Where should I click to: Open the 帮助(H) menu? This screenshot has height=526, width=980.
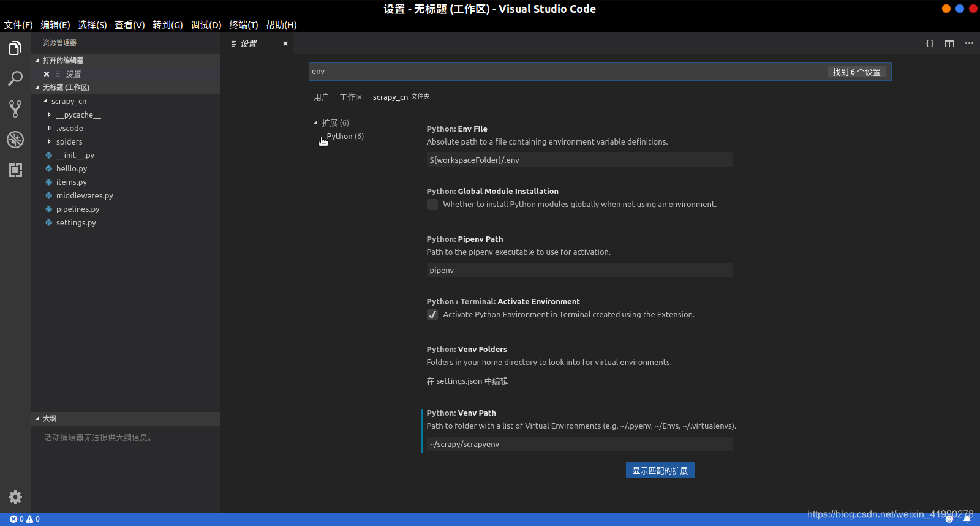281,25
